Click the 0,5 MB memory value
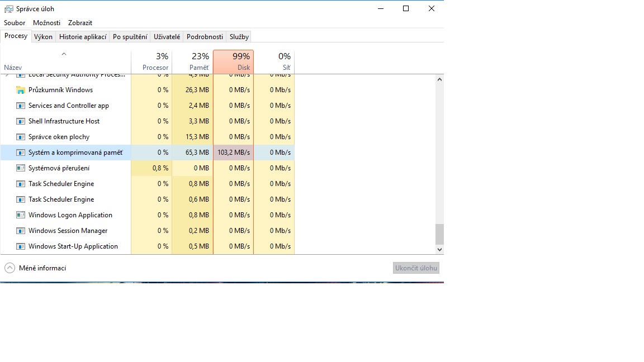The height and width of the screenshot is (362, 644). coord(199,246)
